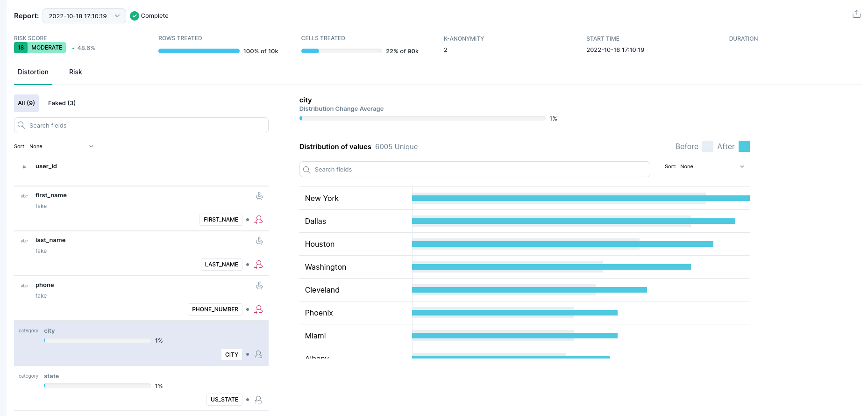This screenshot has height=416, width=868.
Task: Click the LAST_NAME tag
Action: 221,265
